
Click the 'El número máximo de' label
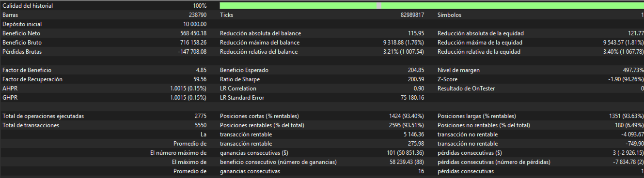tap(179, 153)
